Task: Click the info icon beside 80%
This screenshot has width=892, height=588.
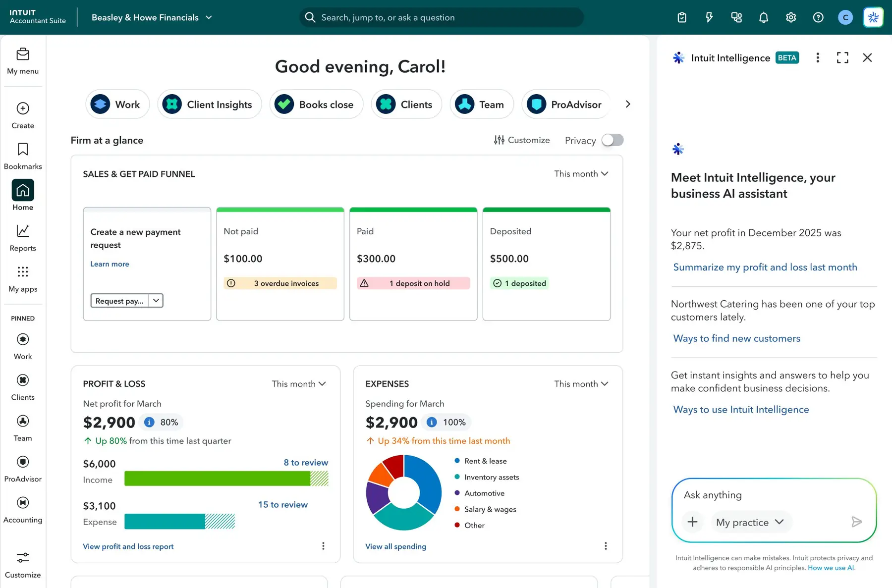Action: point(149,422)
